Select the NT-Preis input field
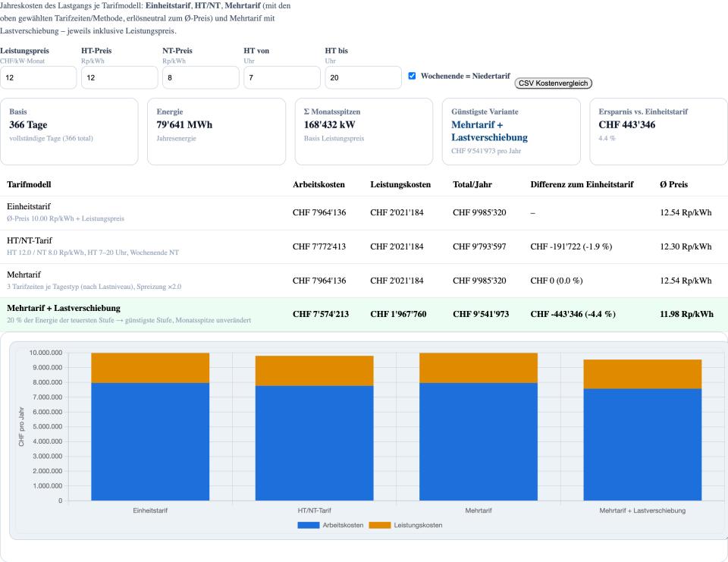The width and height of the screenshot is (728, 562). 200,77
